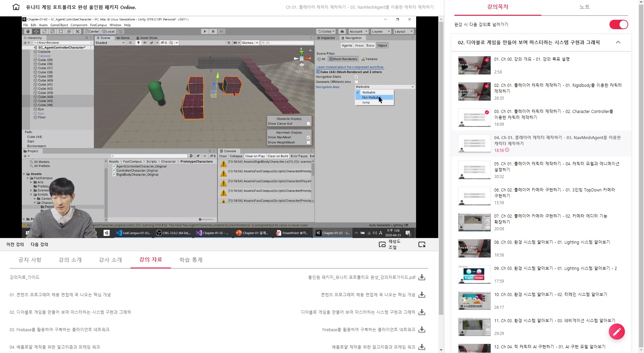Collapse the 02. 디아블로 게임 section chevron
The width and height of the screenshot is (644, 353).
(618, 43)
